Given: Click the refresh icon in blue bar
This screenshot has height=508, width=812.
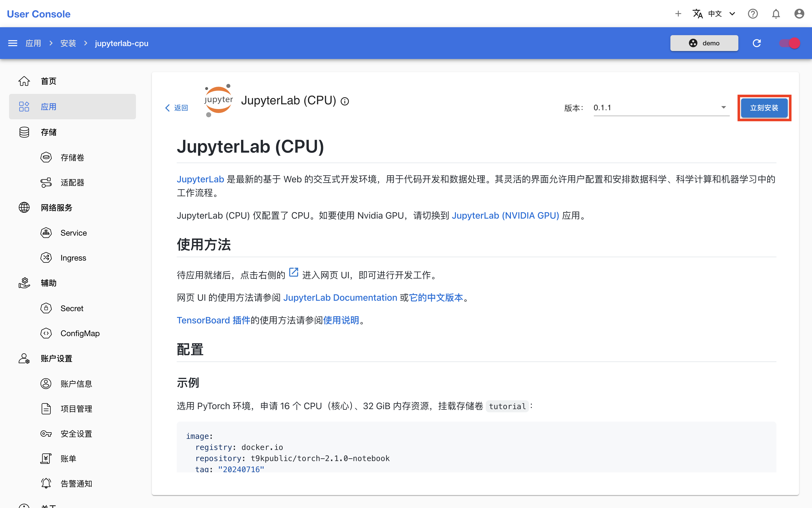Looking at the screenshot, I should click(757, 43).
